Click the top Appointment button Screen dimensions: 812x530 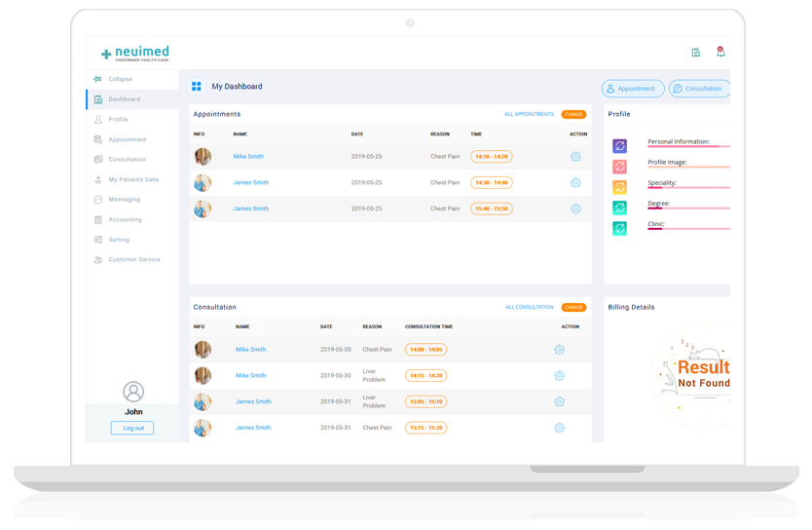[x=632, y=89]
